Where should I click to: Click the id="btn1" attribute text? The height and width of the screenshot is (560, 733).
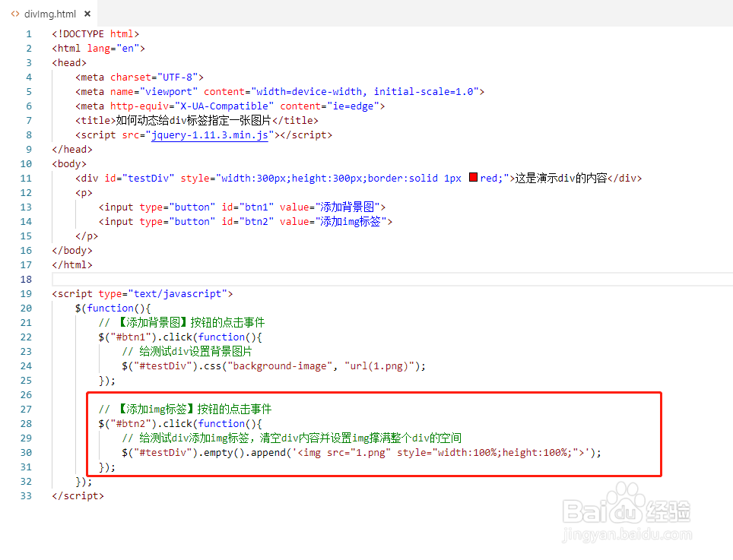(x=248, y=207)
